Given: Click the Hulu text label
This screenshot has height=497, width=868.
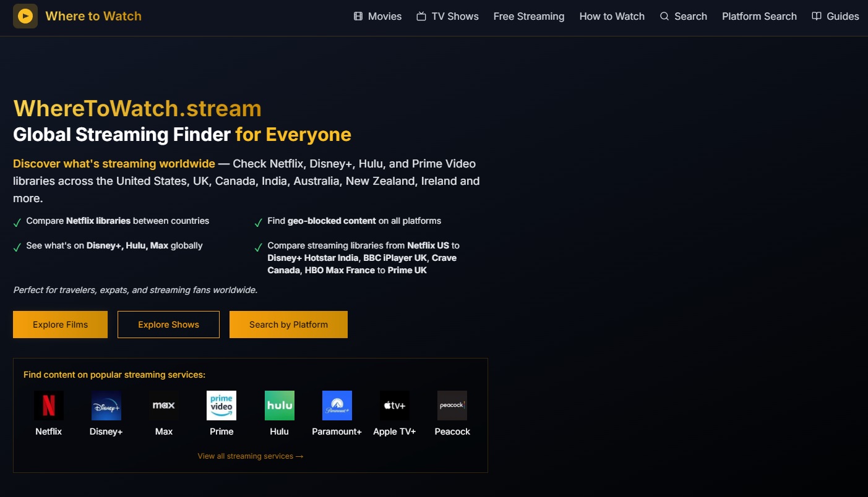Looking at the screenshot, I should point(280,431).
